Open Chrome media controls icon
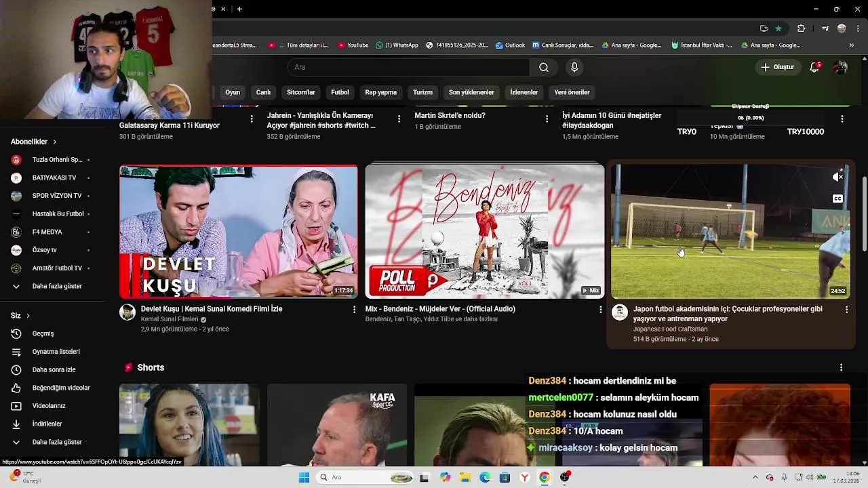868x488 pixels. 825,28
